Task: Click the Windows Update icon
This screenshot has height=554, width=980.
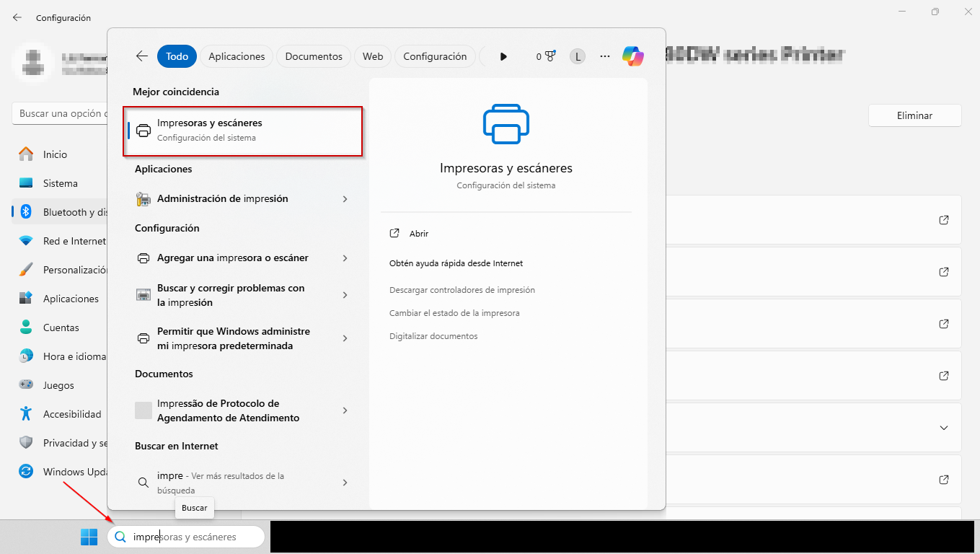Action: [26, 472]
